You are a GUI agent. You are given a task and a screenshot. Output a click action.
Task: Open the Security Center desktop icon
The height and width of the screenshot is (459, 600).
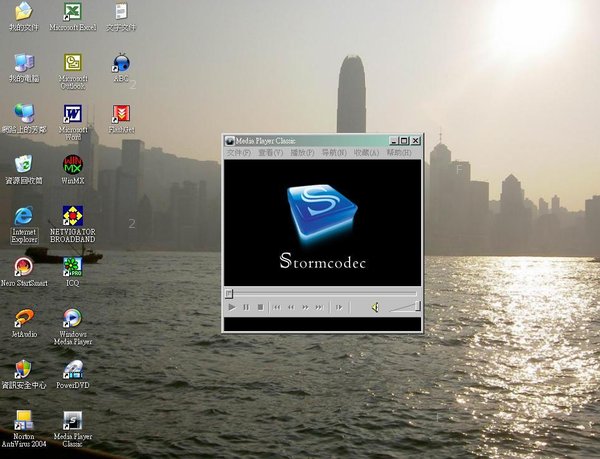pyautogui.click(x=24, y=374)
